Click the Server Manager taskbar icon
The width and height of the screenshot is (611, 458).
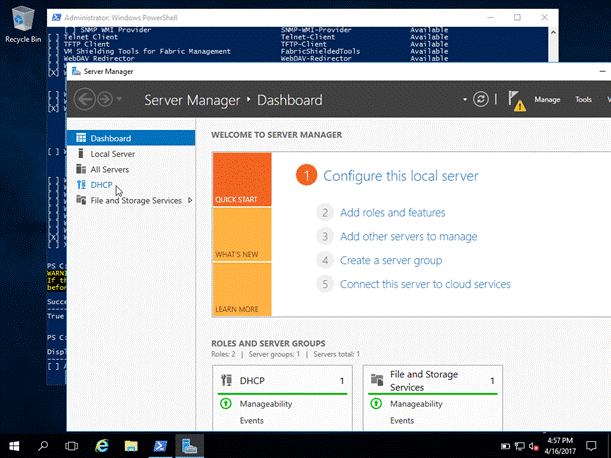[189, 446]
